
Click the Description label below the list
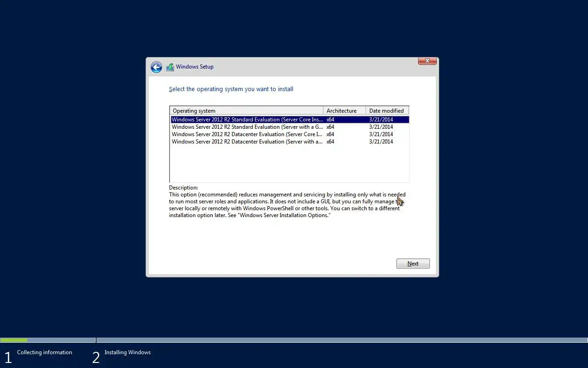(183, 188)
